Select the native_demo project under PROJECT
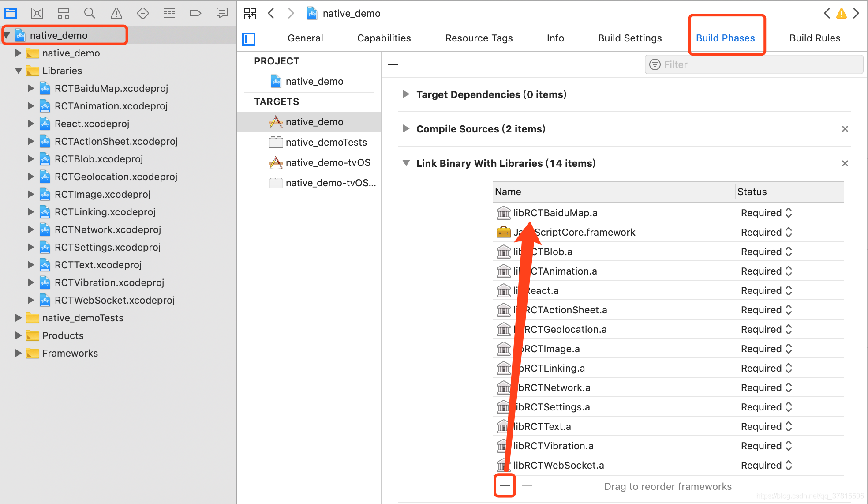The width and height of the screenshot is (868, 504). (314, 81)
